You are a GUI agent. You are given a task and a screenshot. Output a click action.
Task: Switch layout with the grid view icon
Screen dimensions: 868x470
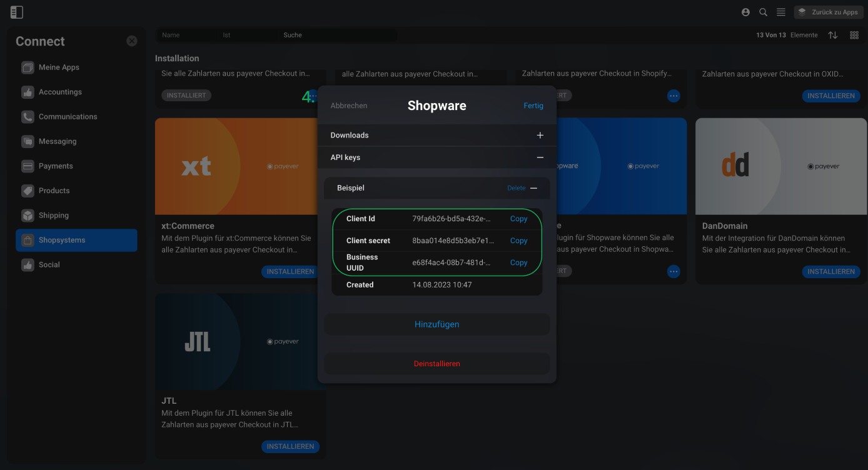pyautogui.click(x=854, y=35)
